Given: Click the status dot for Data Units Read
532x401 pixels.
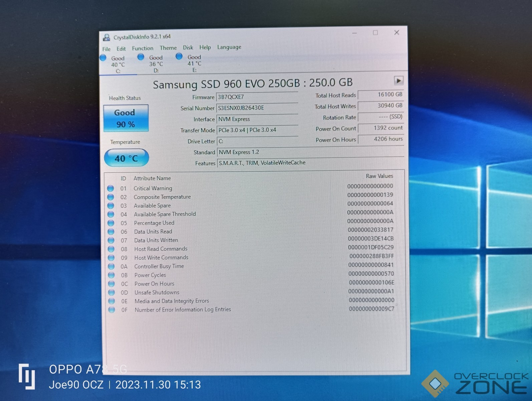Looking at the screenshot, I should coord(111,232).
